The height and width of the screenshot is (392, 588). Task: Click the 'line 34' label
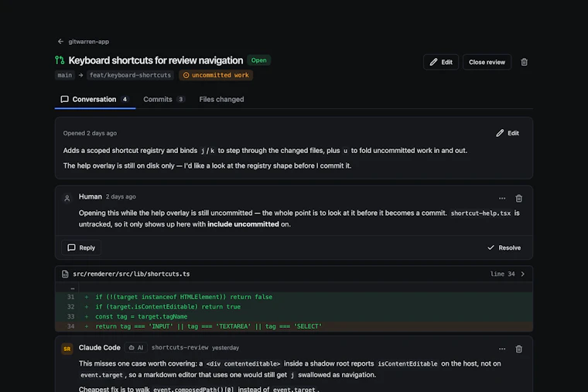502,274
